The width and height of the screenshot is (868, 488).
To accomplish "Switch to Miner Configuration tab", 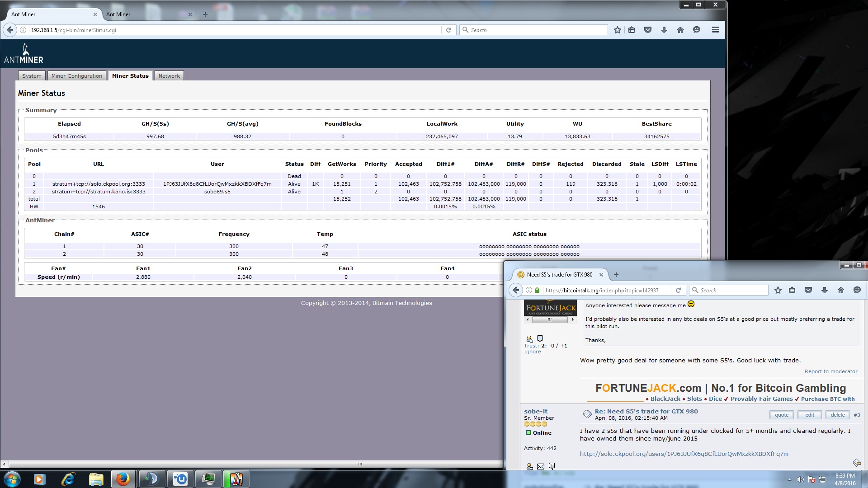I will tap(77, 76).
